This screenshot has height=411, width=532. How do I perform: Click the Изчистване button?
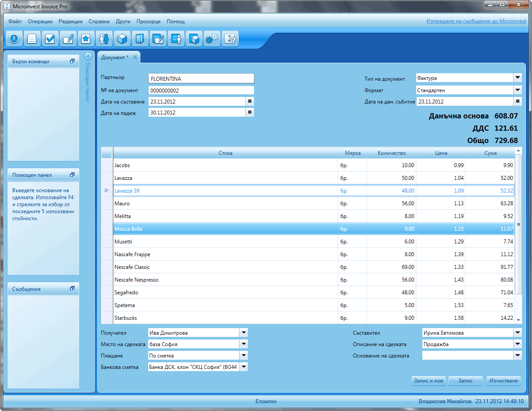[x=504, y=381]
